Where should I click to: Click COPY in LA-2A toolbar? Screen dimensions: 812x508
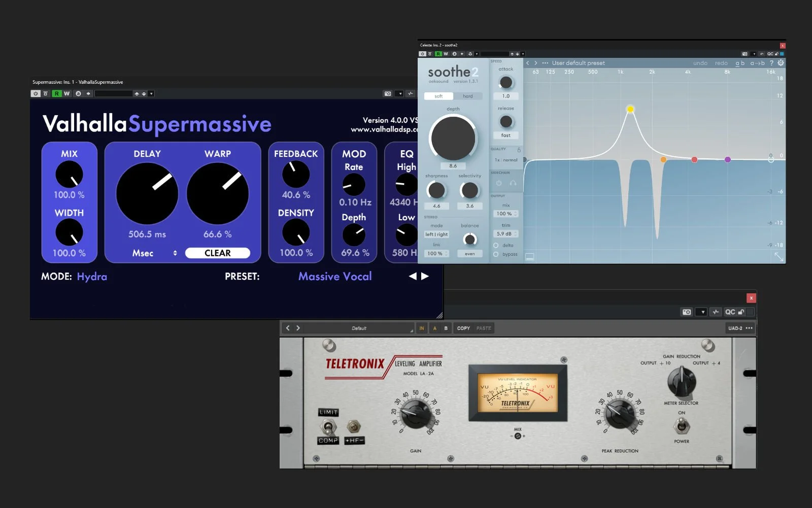pyautogui.click(x=463, y=328)
